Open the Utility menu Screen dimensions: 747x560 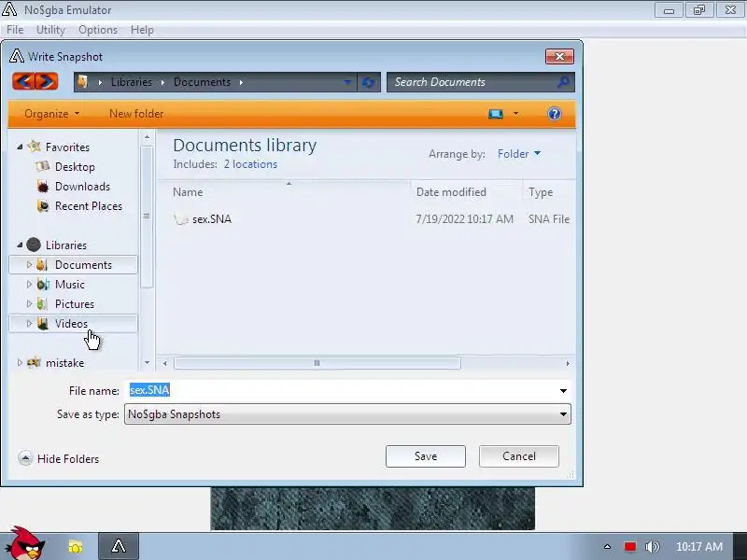pos(50,30)
